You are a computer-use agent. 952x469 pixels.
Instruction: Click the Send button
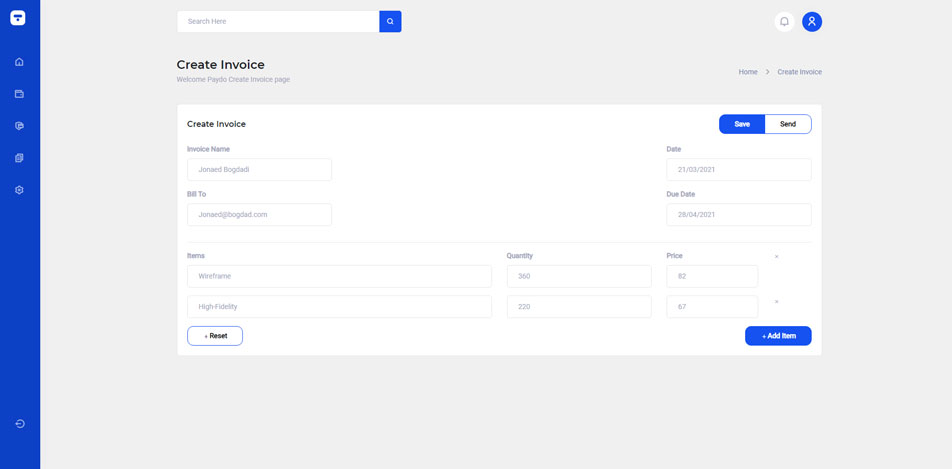(x=788, y=124)
